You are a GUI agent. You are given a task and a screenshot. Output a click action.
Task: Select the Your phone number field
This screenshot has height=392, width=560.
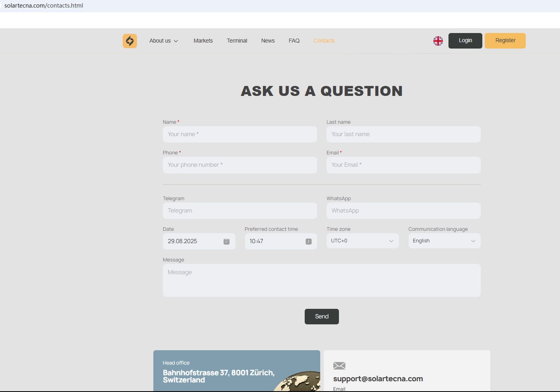[239, 165]
